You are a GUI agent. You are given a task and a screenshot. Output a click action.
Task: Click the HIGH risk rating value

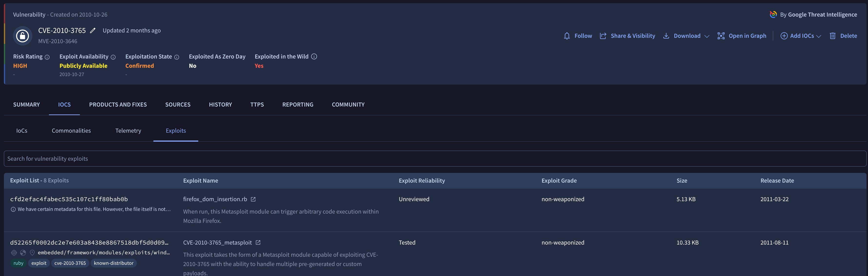coord(20,66)
